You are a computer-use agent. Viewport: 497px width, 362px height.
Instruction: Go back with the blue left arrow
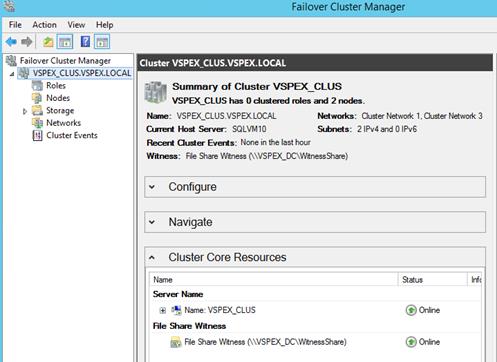point(11,42)
